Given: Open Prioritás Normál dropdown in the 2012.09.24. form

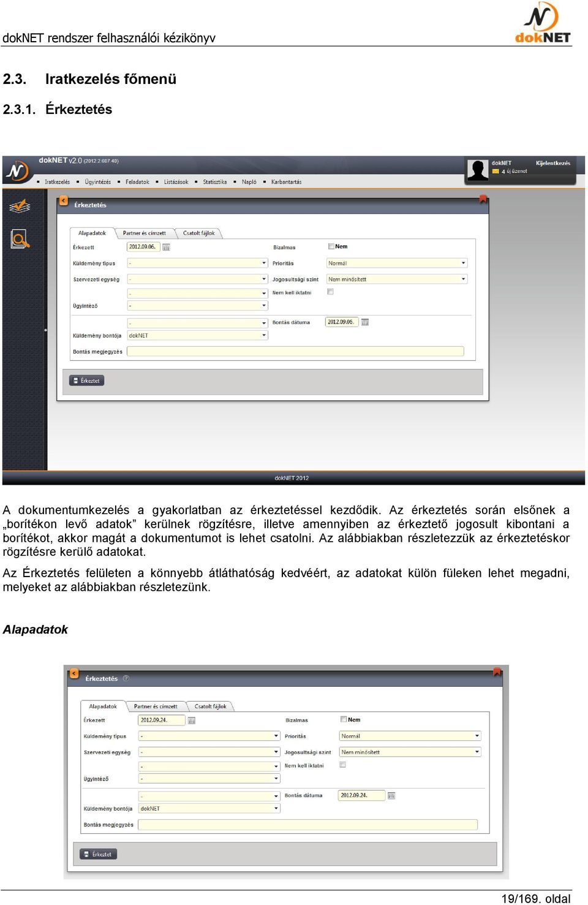Looking at the screenshot, I should click(410, 736).
